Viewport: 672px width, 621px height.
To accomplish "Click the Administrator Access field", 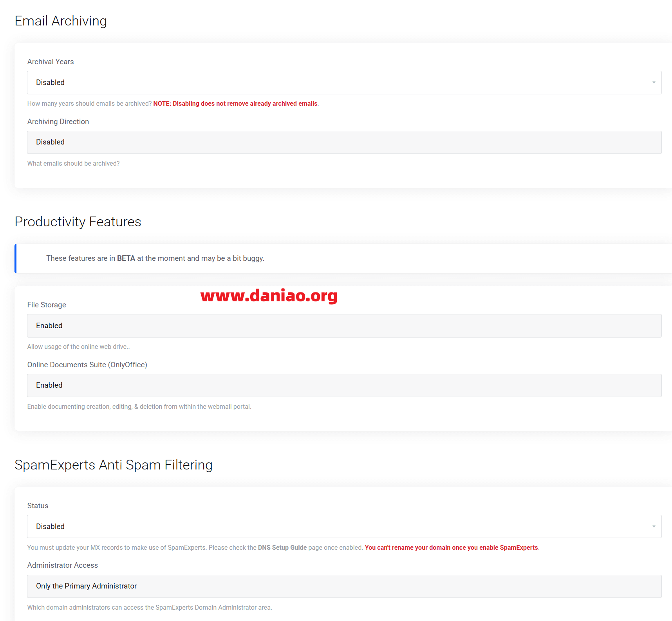I will click(344, 586).
